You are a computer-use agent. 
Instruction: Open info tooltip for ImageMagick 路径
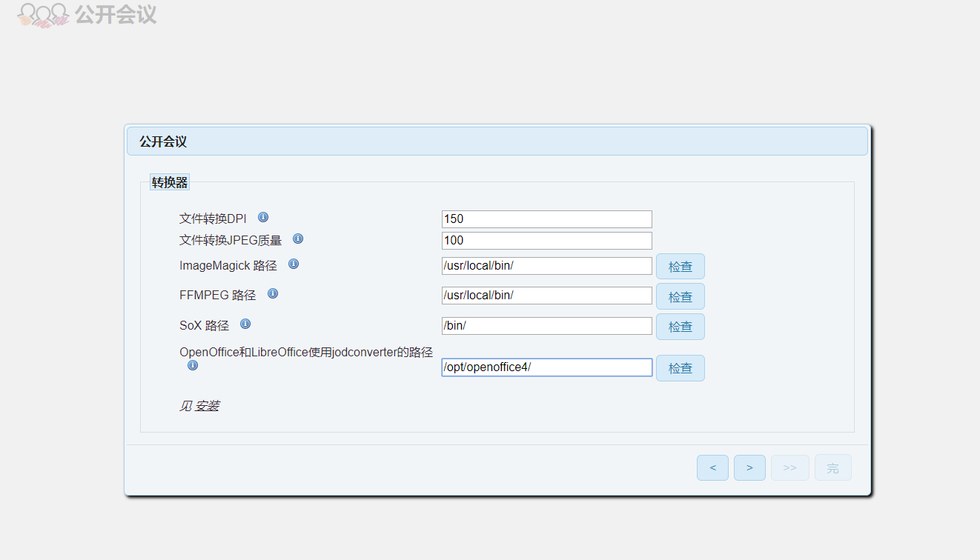(x=294, y=264)
